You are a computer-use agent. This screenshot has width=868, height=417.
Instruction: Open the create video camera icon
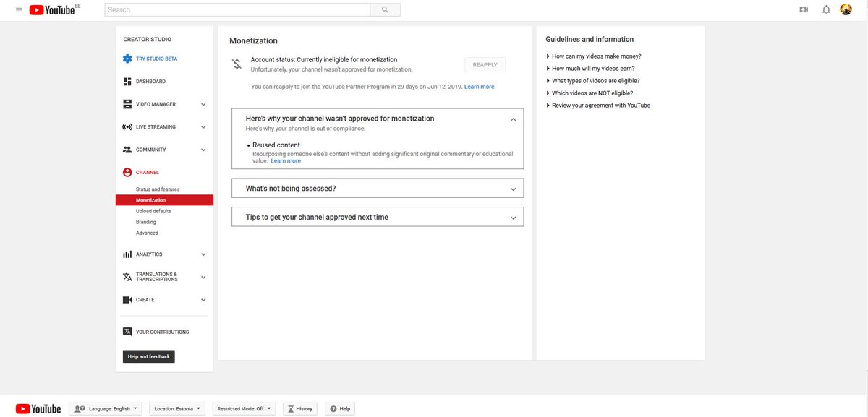pyautogui.click(x=804, y=10)
